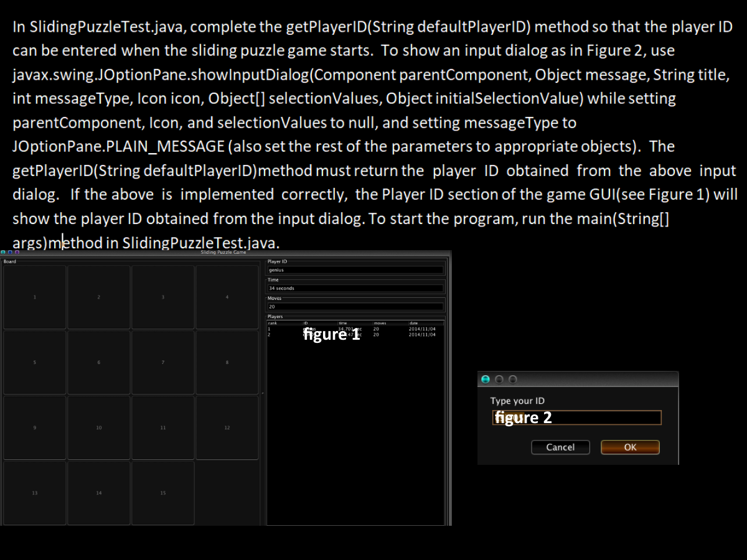Click the ID column header in Players table
The width and height of the screenshot is (747, 560).
tap(306, 323)
